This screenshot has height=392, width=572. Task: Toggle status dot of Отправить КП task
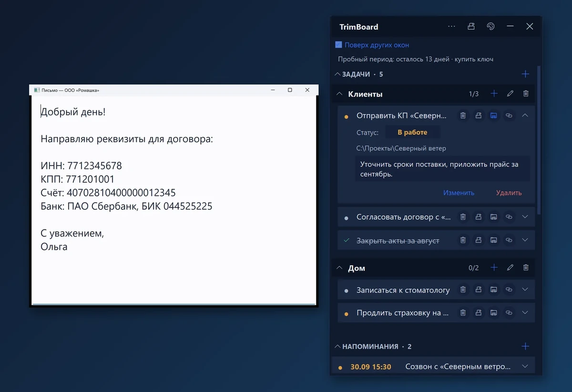point(347,117)
